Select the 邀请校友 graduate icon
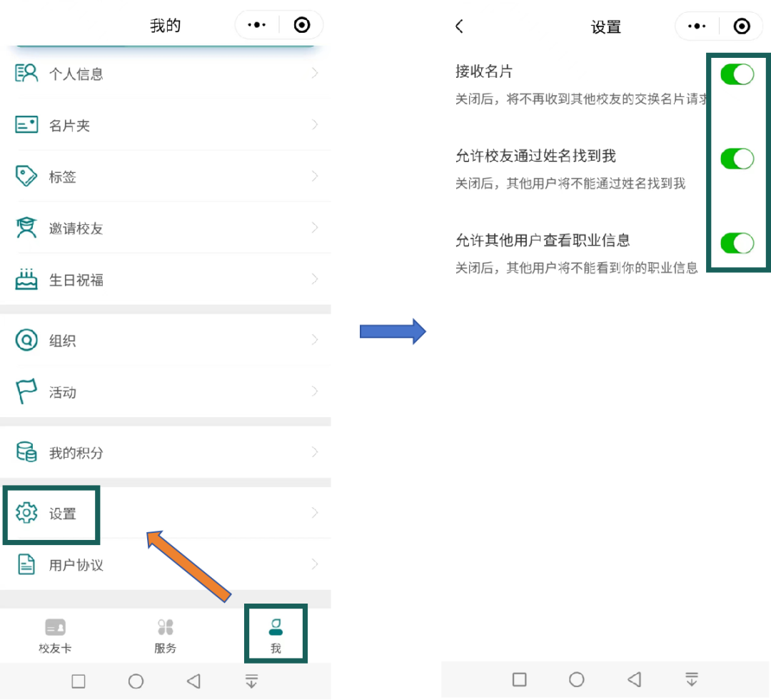This screenshot has height=700, width=771. 26,228
